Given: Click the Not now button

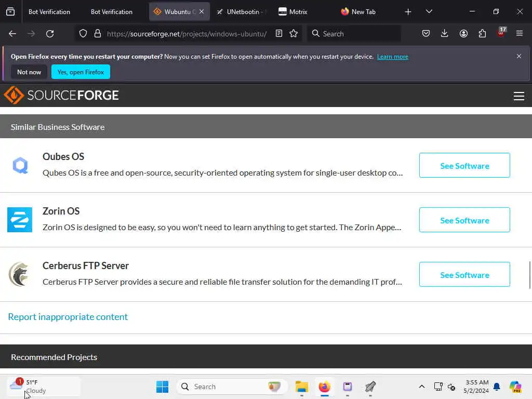Looking at the screenshot, I should coord(29,72).
